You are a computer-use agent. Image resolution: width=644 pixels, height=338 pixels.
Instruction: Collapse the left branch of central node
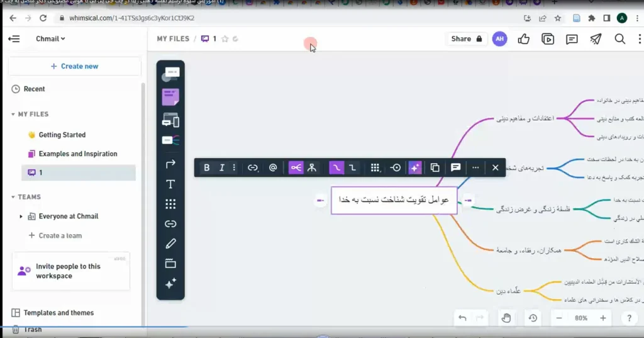coord(320,200)
